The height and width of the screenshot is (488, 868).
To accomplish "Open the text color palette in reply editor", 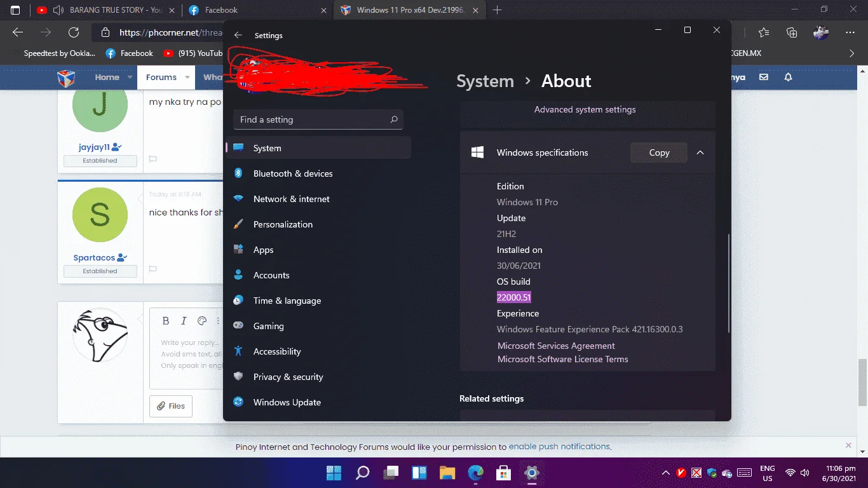I will click(202, 321).
